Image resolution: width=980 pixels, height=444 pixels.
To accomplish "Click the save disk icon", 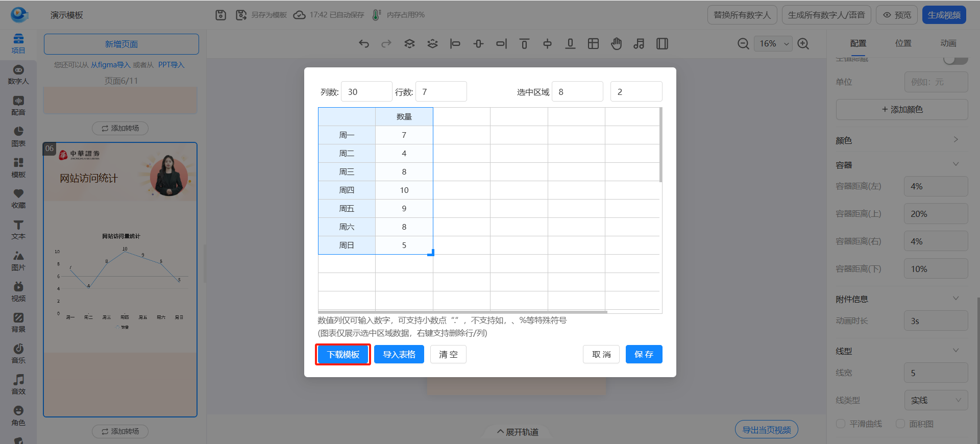I will [x=220, y=15].
